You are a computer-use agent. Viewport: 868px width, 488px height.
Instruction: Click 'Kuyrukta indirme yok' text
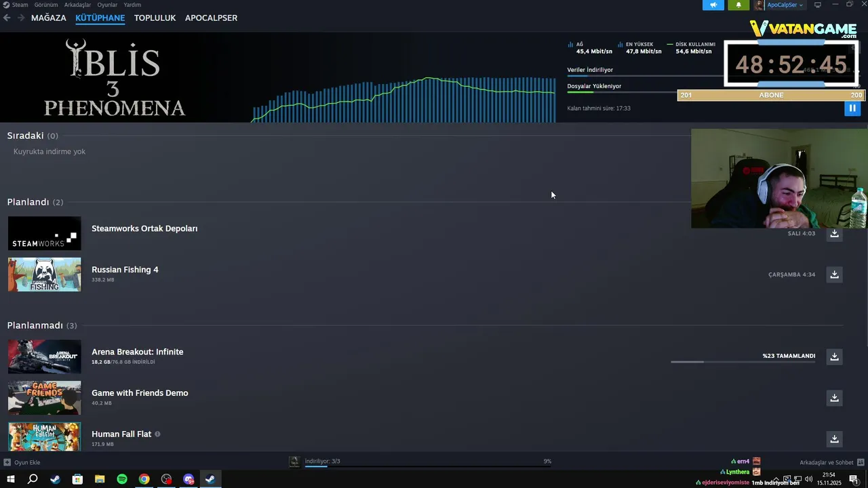(50, 152)
